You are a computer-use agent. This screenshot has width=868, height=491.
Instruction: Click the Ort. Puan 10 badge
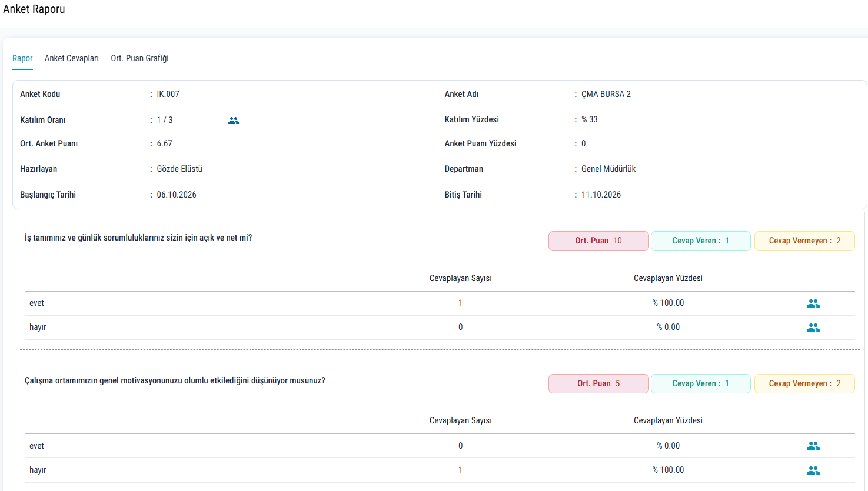click(598, 241)
